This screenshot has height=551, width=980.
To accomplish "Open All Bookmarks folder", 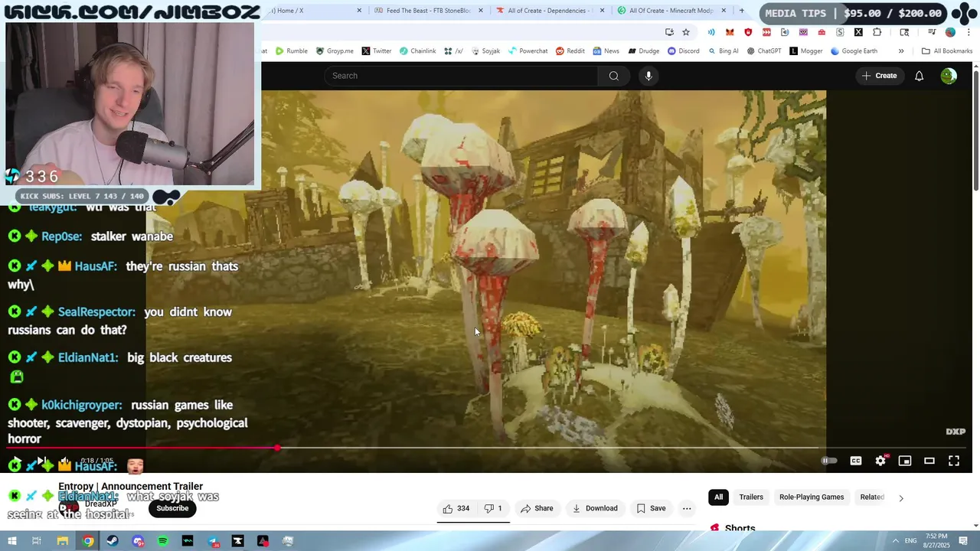I will [x=947, y=51].
